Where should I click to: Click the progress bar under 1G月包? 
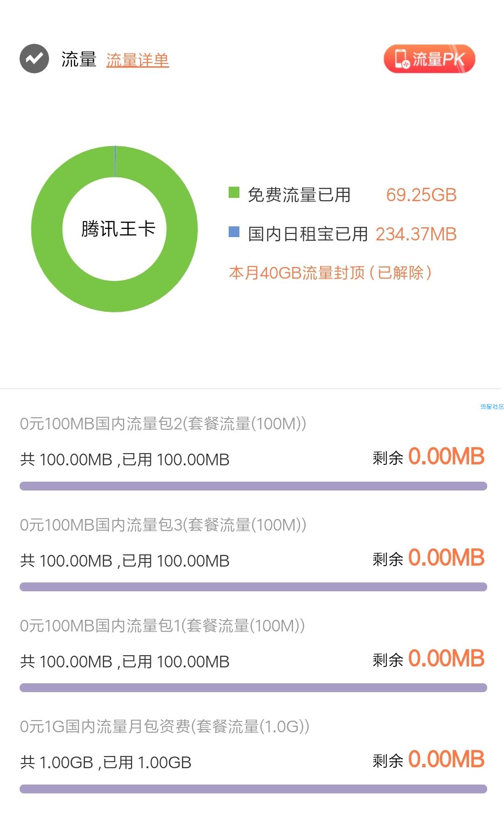pos(253,789)
